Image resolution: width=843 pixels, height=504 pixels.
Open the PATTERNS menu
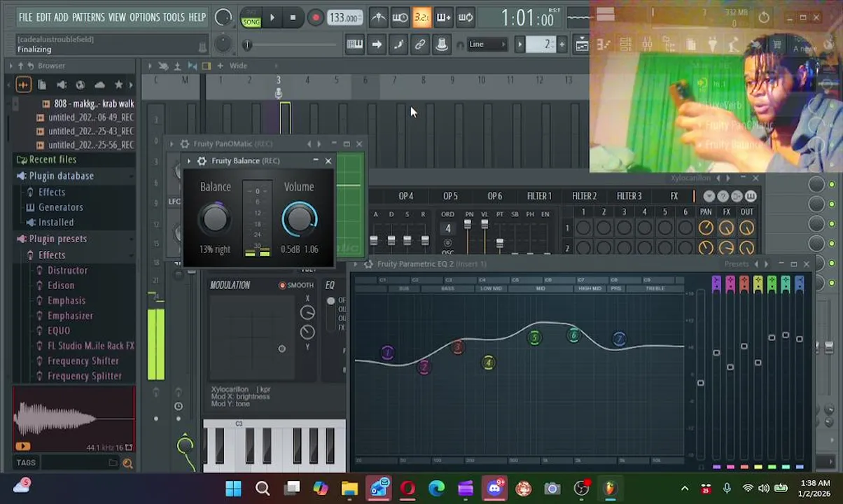pyautogui.click(x=88, y=17)
